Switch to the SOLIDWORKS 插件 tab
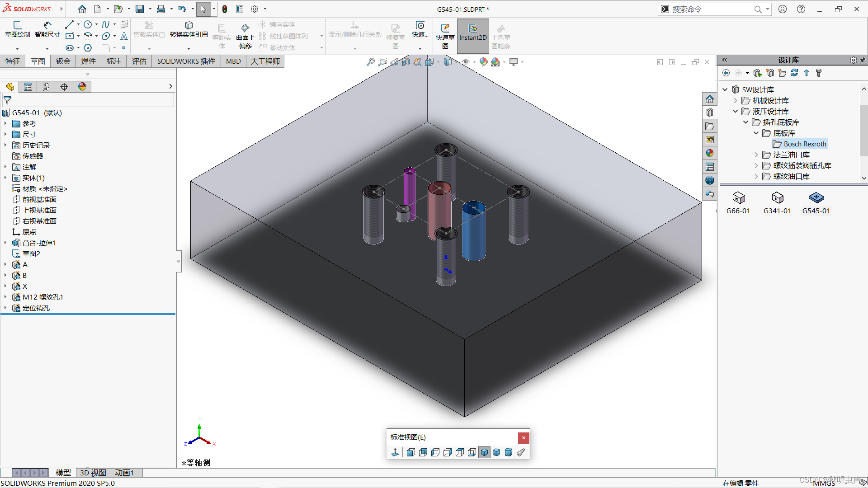 pos(186,61)
